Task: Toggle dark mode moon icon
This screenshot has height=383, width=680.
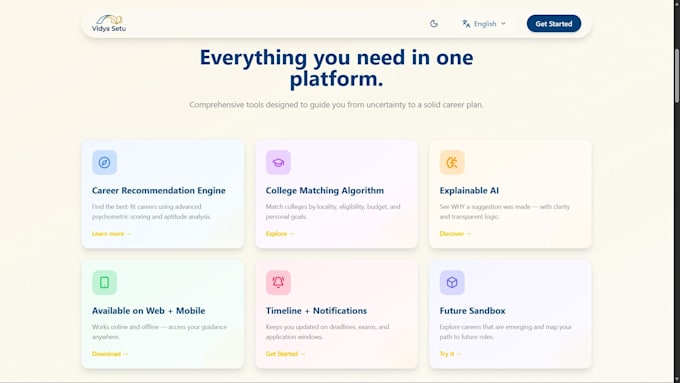Action: click(434, 24)
